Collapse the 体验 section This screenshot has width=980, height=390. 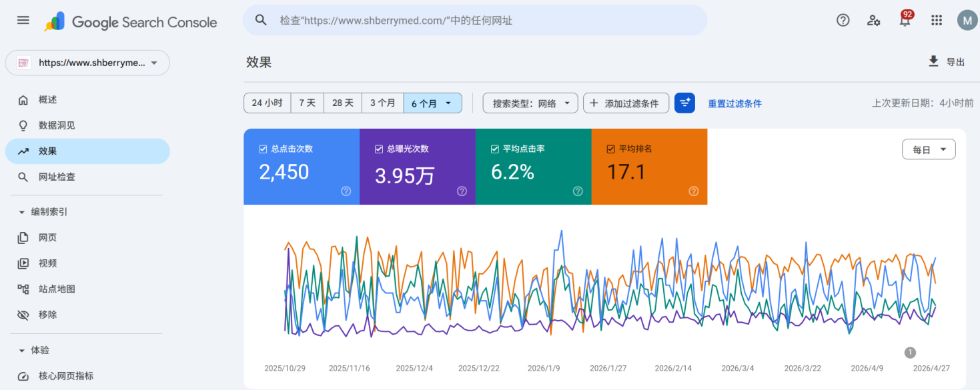(x=34, y=350)
